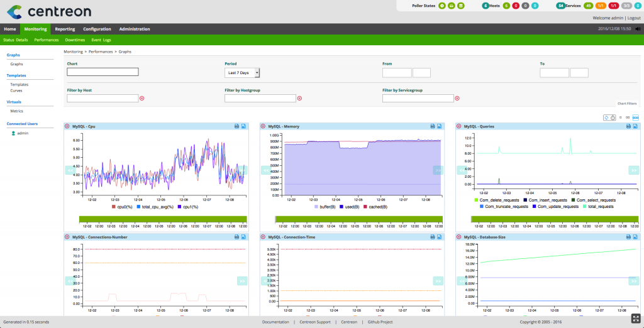Click the From date field
This screenshot has height=328, width=644.
pos(397,73)
